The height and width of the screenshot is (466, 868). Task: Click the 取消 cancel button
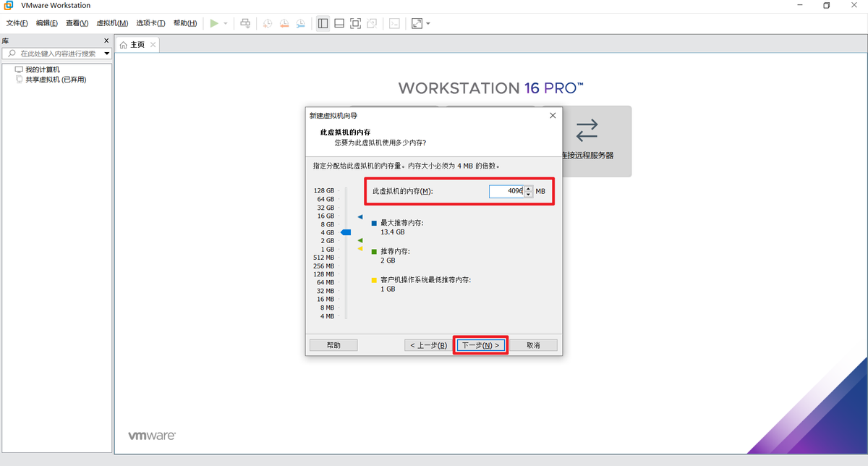point(533,345)
